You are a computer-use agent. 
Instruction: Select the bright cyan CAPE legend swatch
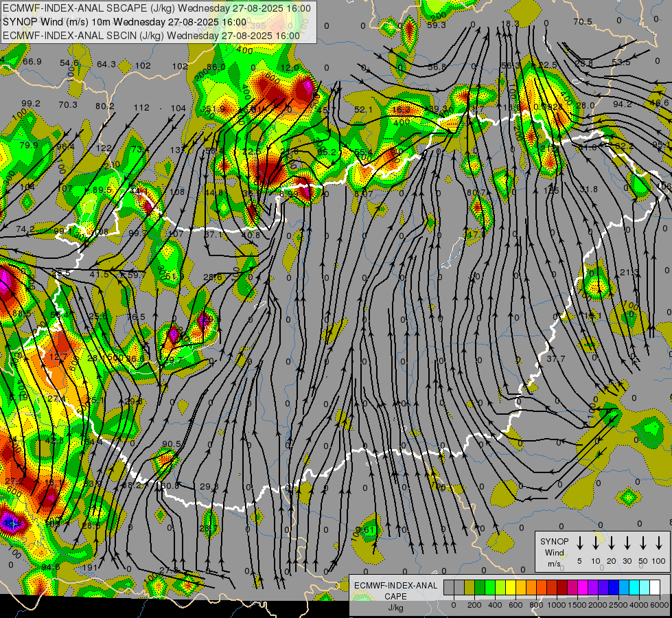tap(634, 588)
